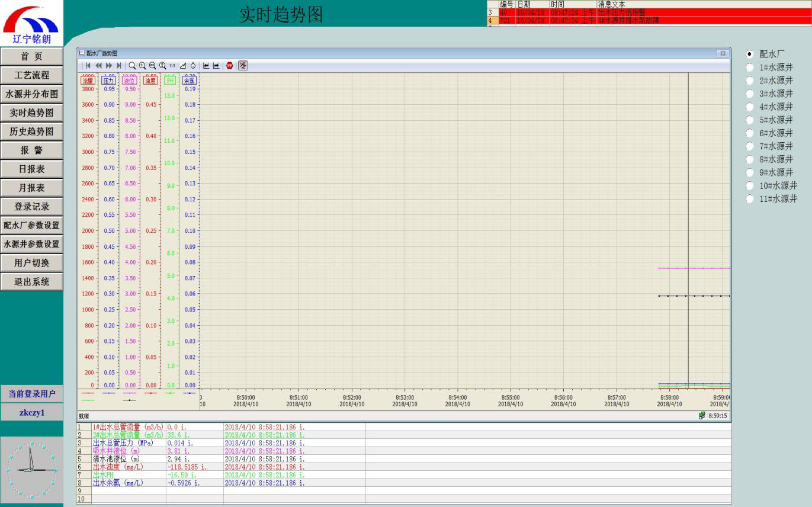Jump to last record in trend toolbar
The height and width of the screenshot is (507, 812).
(119, 66)
